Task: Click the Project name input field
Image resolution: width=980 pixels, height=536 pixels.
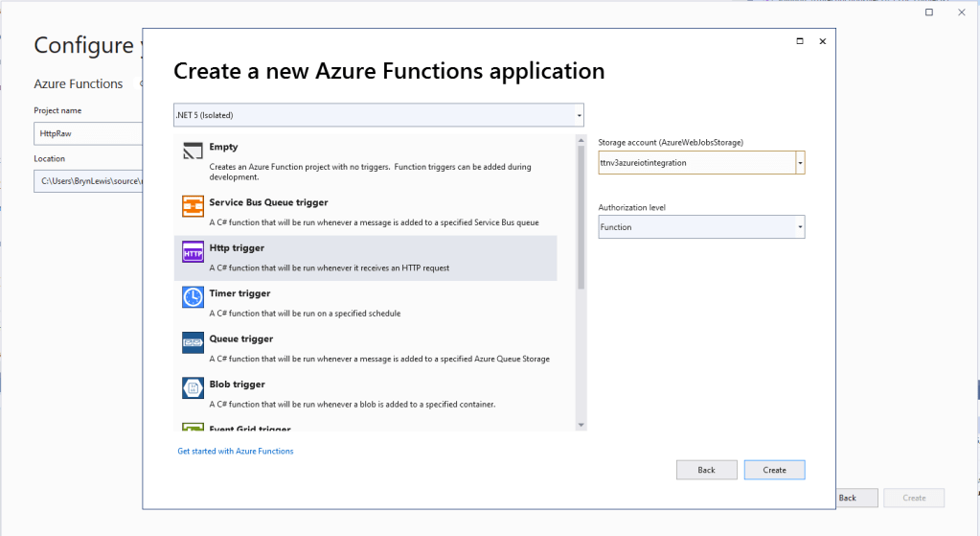Action: click(88, 133)
